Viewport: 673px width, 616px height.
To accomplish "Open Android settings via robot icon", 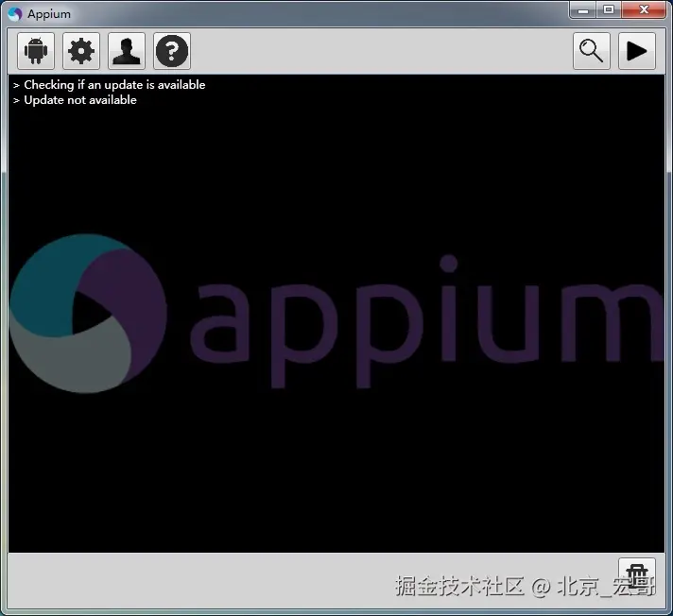I will pyautogui.click(x=36, y=51).
